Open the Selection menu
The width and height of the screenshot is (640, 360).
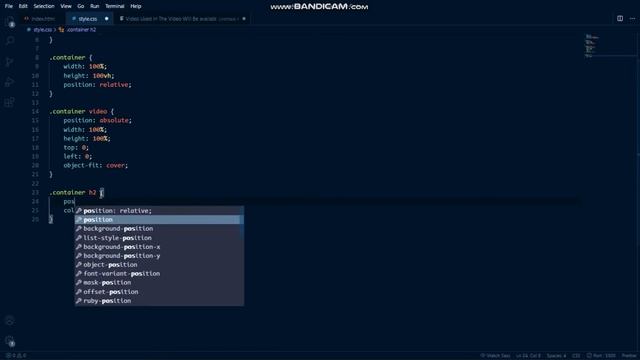[x=44, y=6]
